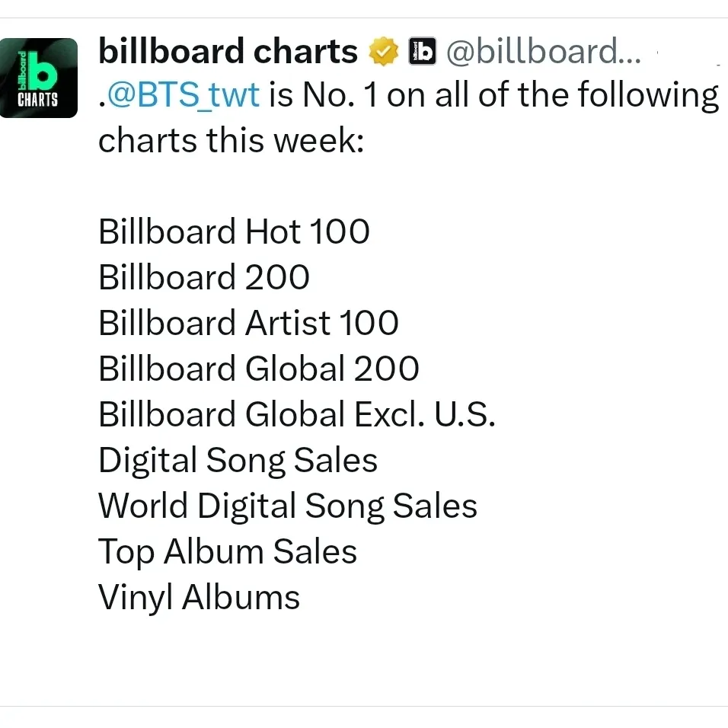Viewport: 728px width, 728px height.
Task: Click the 'Billboard Global 200' line
Action: click(x=259, y=369)
